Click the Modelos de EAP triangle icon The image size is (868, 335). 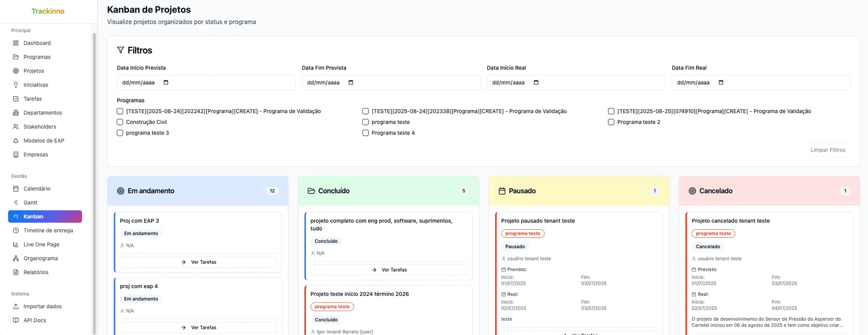(16, 141)
